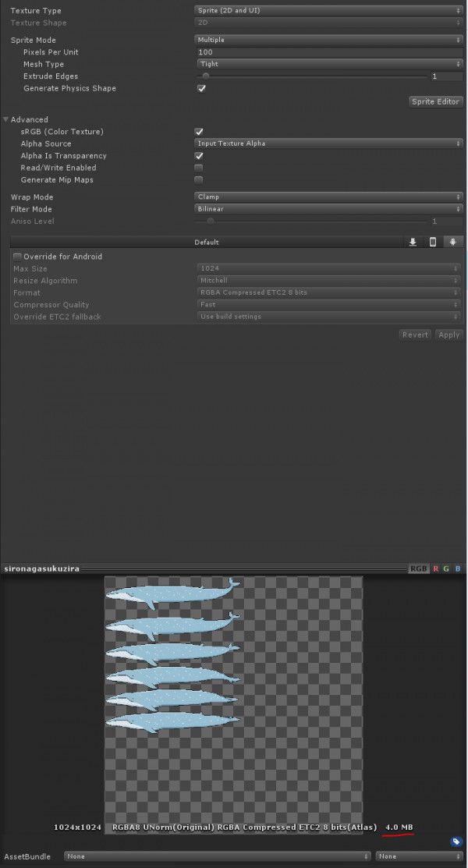Open Override ETC2 fallback dropdown
This screenshot has width=468, height=868.
click(x=329, y=317)
